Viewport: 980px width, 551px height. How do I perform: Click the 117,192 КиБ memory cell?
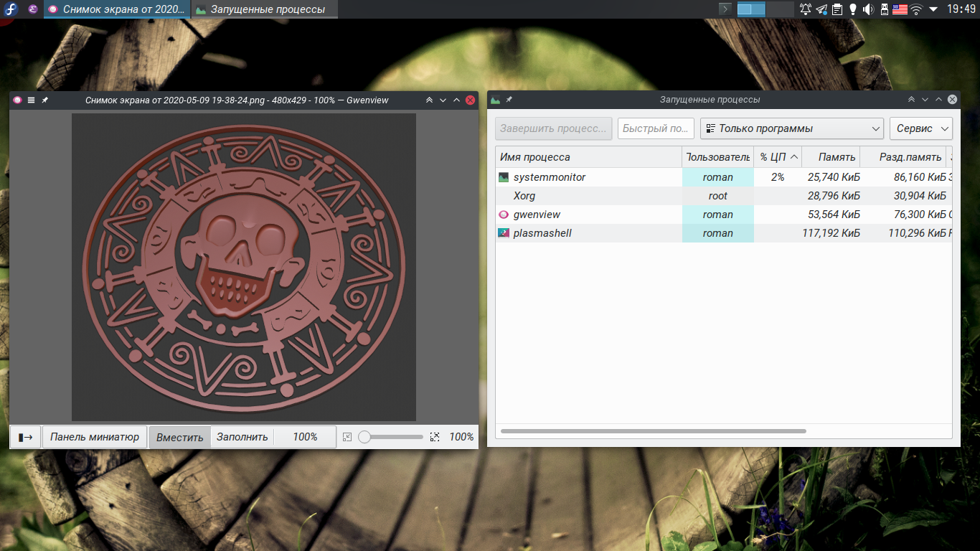(x=831, y=233)
